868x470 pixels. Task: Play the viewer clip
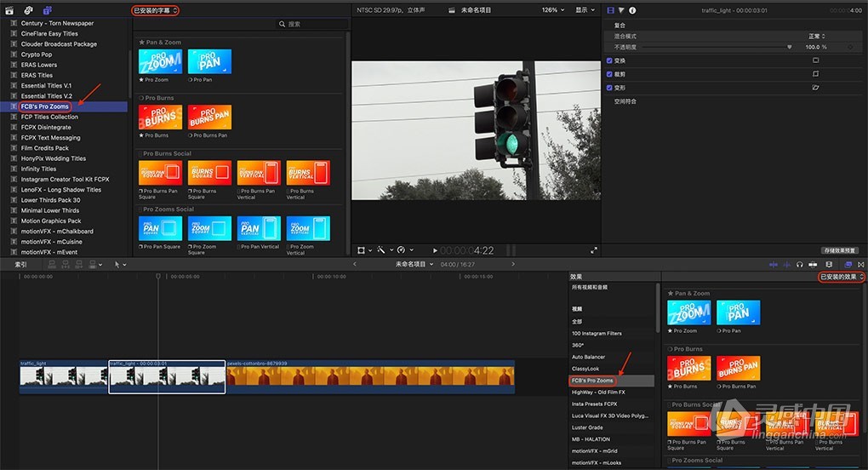(x=435, y=250)
